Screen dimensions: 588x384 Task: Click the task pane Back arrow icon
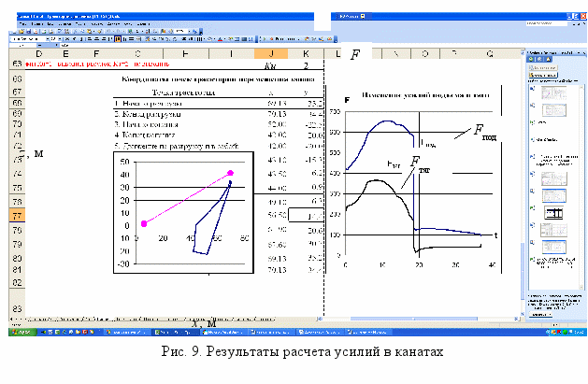[x=531, y=59]
